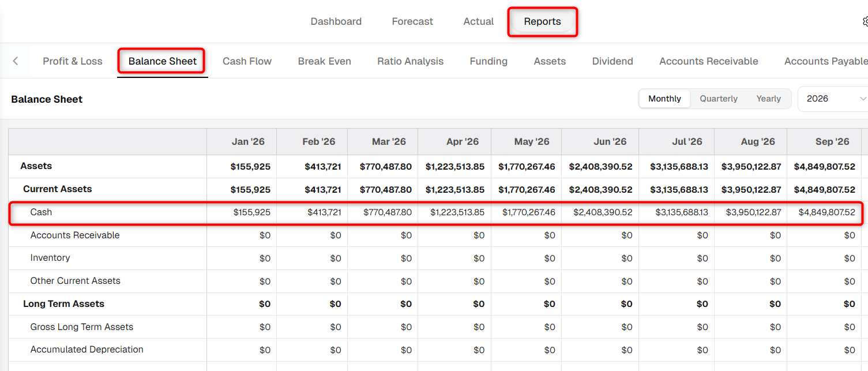Screen dimensions: 868x371
Task: Select the Balance Sheet report tab
Action: pyautogui.click(x=163, y=61)
